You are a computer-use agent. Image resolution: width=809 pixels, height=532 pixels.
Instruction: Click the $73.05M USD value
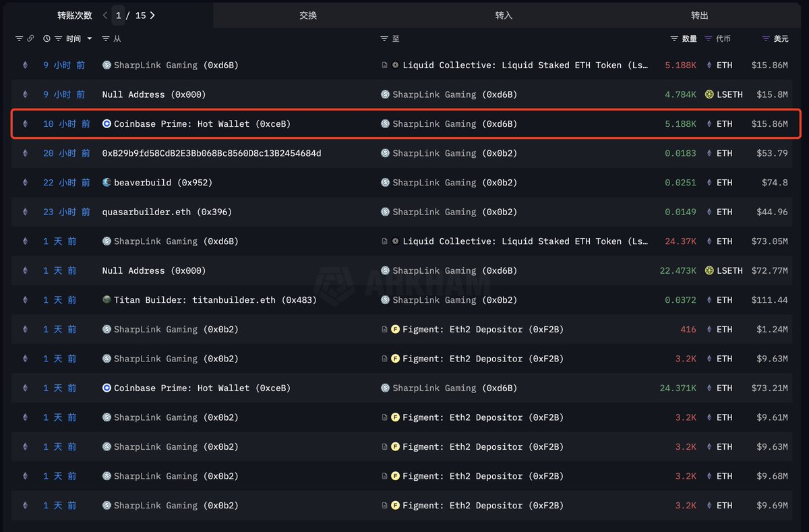click(769, 241)
